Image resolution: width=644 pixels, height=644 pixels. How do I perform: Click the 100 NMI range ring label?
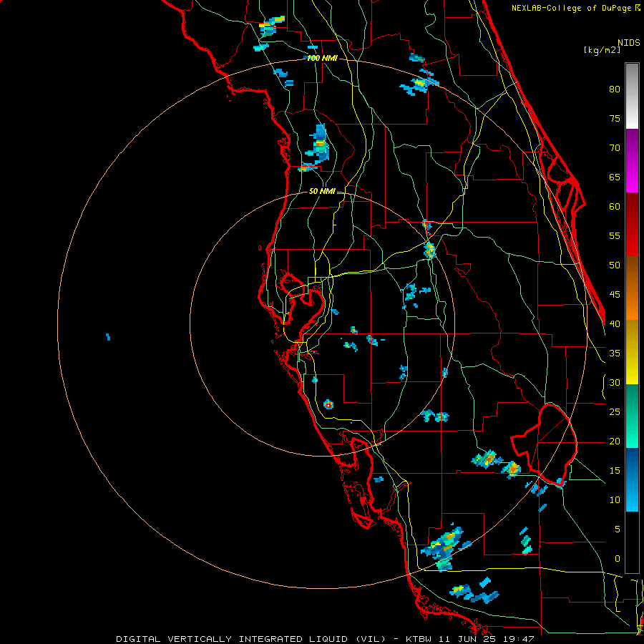tap(323, 58)
